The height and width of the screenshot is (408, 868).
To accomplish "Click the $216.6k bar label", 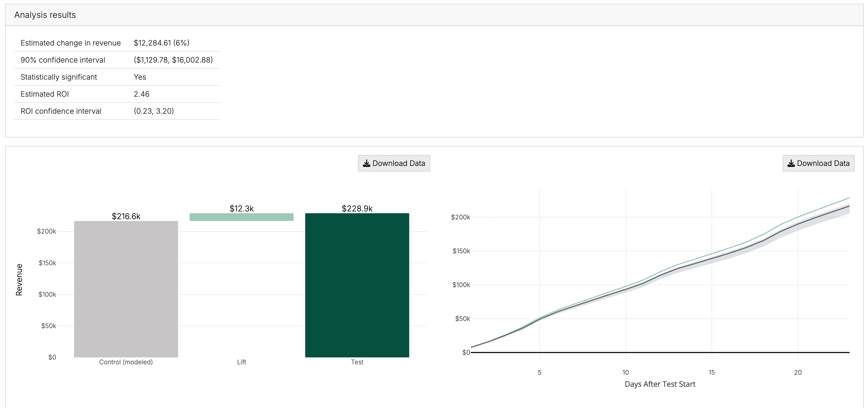I will point(126,216).
